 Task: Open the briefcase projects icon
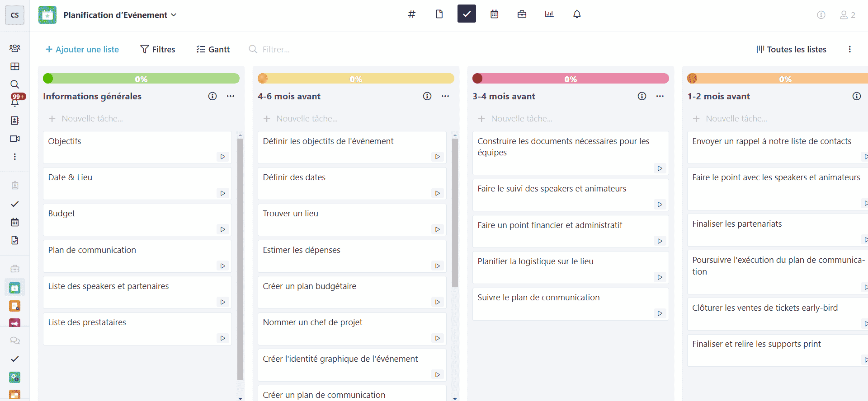pos(522,14)
